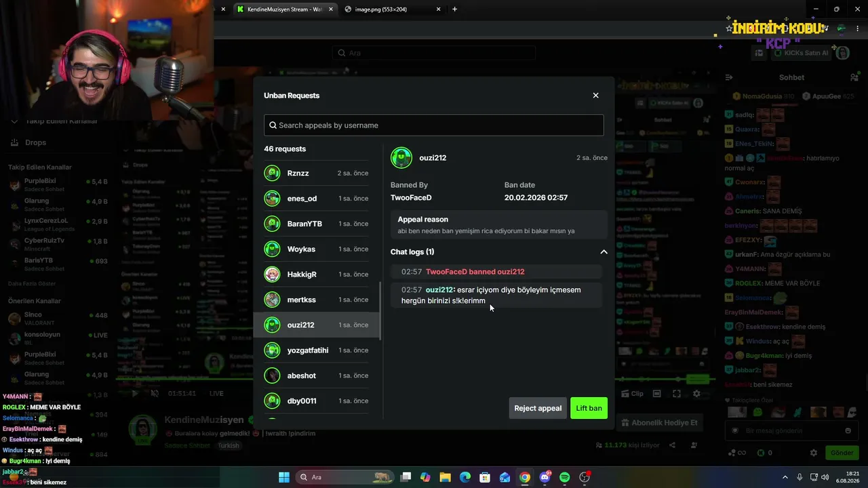Open the emoji picker in chat input
This screenshot has width=868, height=488.
[848, 431]
